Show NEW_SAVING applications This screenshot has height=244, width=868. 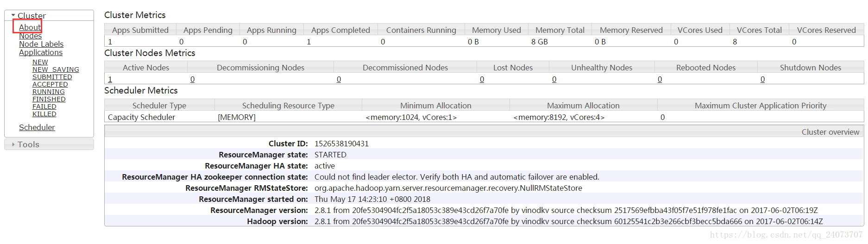(56, 69)
